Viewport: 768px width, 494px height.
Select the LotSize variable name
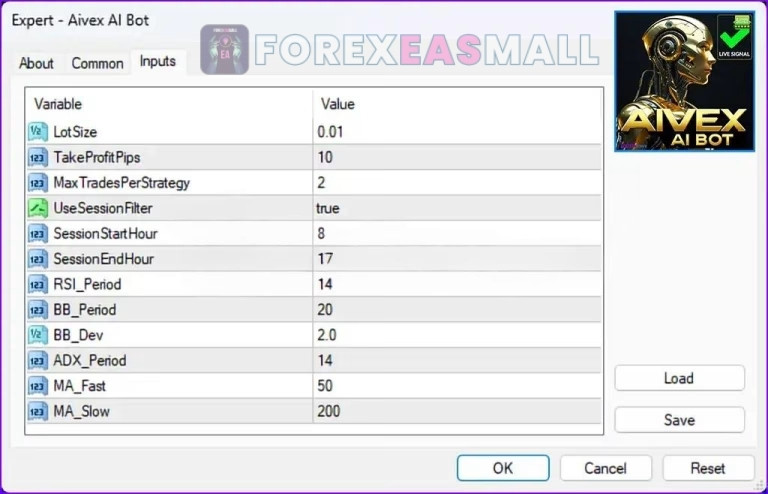point(75,132)
